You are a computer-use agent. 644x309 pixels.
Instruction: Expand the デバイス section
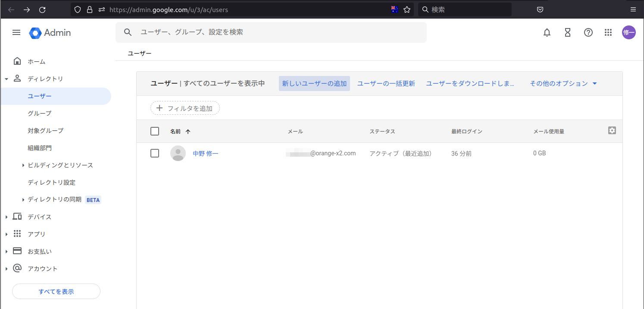tap(6, 217)
